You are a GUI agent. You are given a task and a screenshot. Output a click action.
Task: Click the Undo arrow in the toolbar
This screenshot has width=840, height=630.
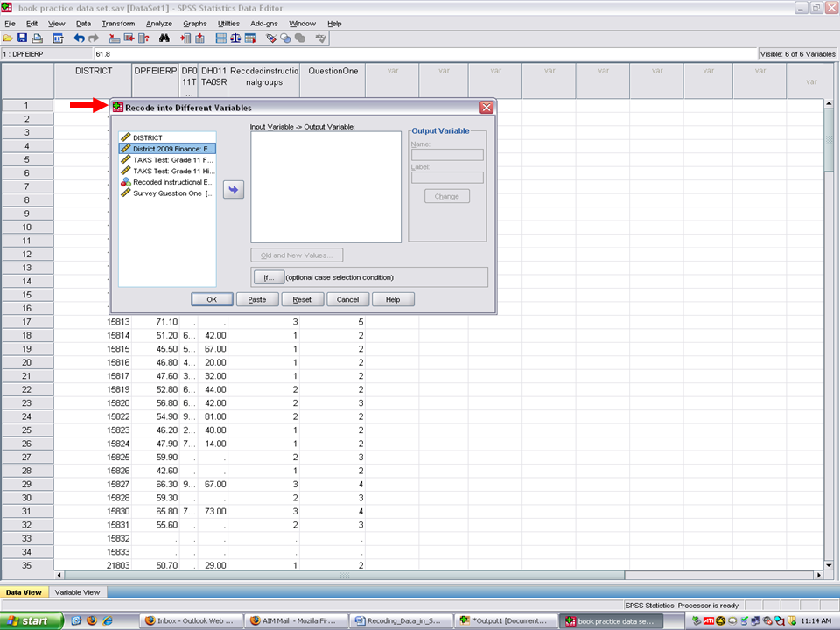pos(79,38)
